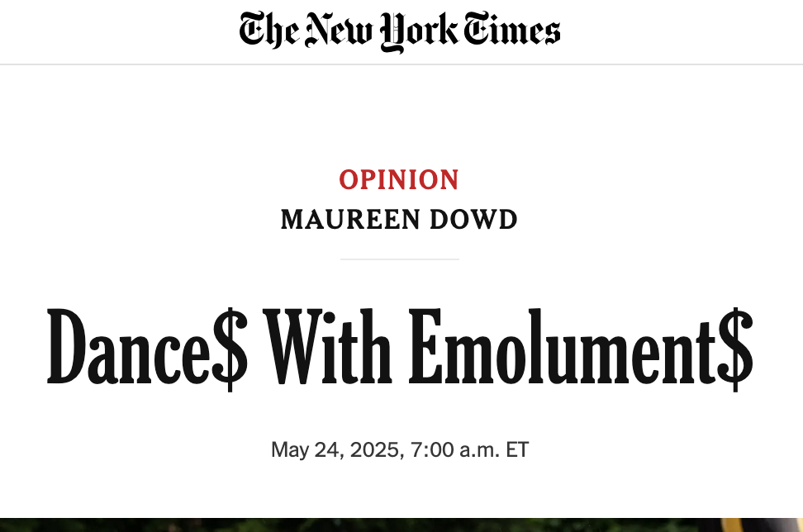This screenshot has height=532, width=803.
Task: Click the word "New" in the masthead
Action: click(339, 31)
